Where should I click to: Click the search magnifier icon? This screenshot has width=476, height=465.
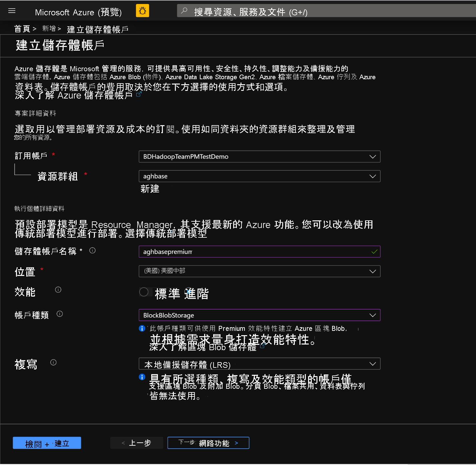[184, 11]
